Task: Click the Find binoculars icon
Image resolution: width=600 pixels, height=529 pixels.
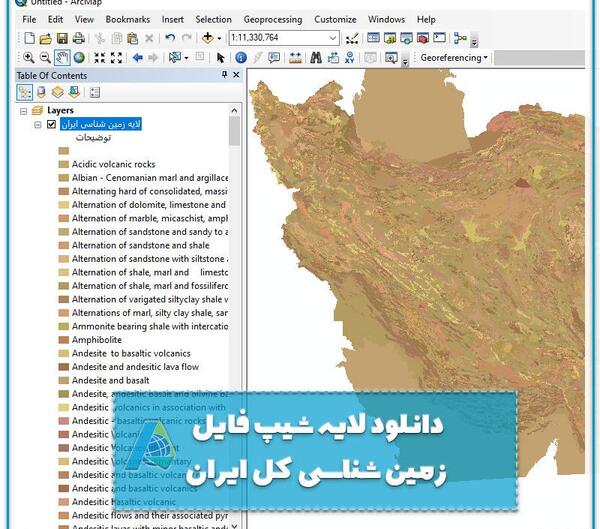Action: pos(316,58)
